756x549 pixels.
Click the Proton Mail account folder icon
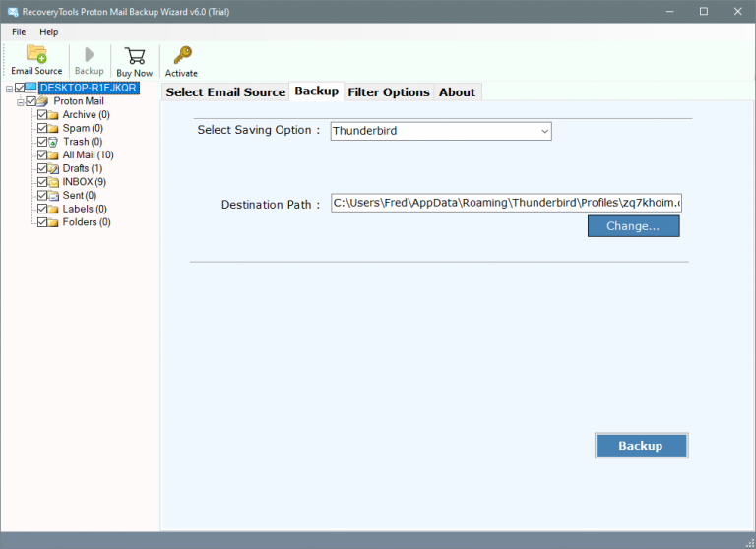(43, 101)
